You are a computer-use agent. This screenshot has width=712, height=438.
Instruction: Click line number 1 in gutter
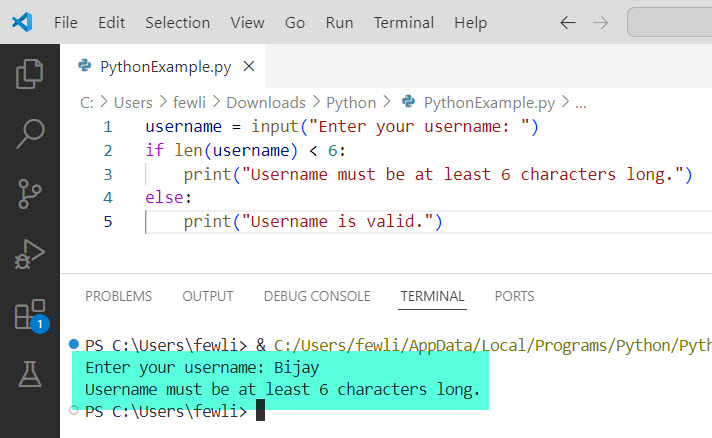coord(108,127)
